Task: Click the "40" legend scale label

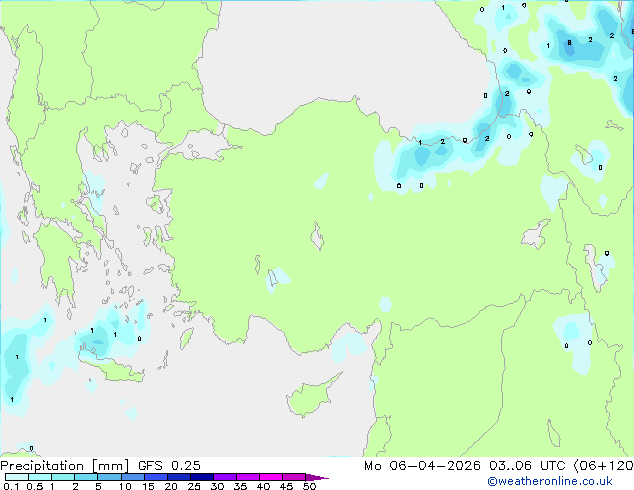Action: pyautogui.click(x=263, y=486)
